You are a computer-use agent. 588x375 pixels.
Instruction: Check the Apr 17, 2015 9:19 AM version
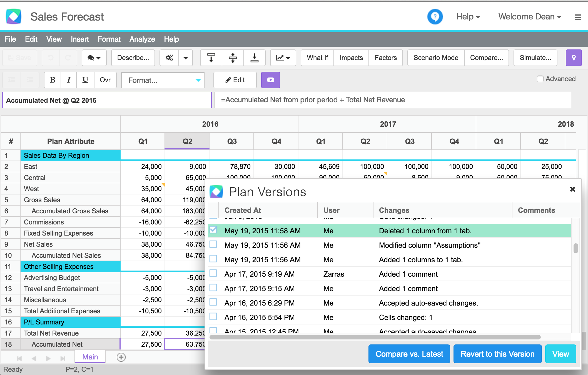point(213,273)
